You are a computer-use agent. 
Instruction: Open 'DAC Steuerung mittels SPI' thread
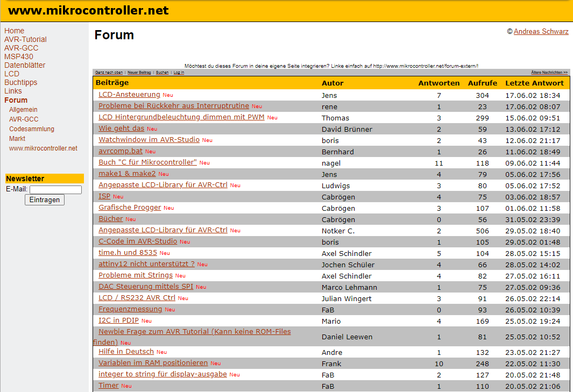[146, 287]
